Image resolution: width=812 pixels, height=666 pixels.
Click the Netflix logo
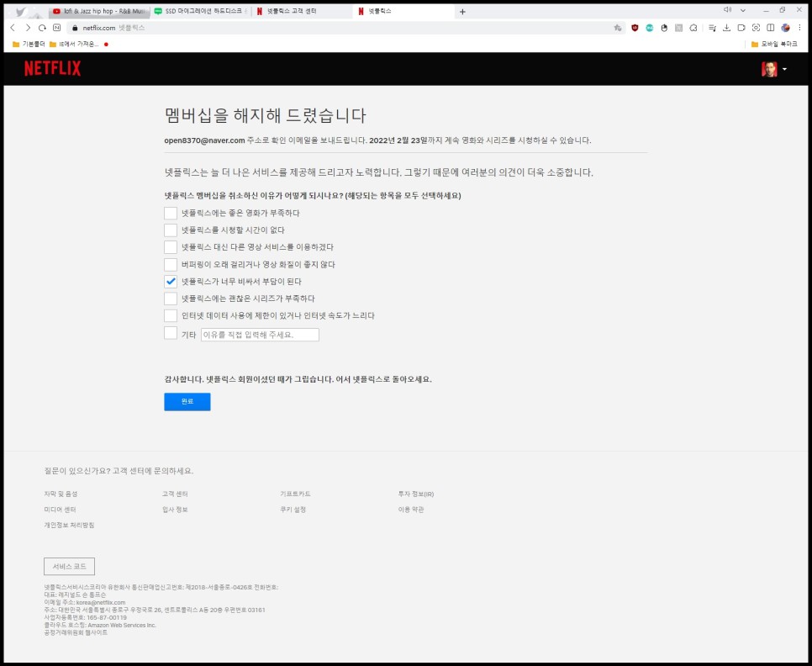(52, 68)
